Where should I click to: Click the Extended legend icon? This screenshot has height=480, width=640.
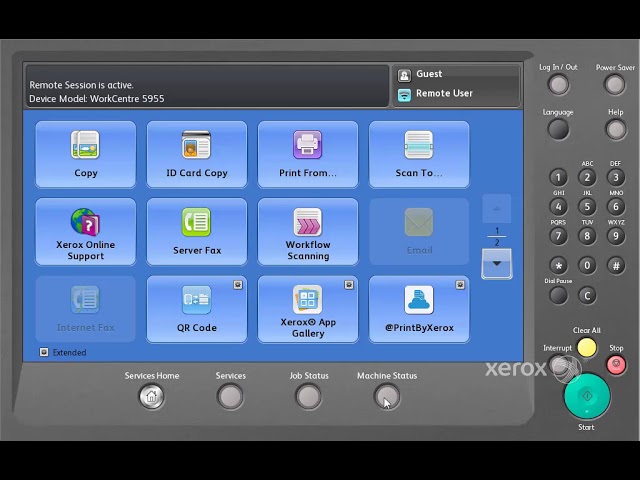(44, 352)
